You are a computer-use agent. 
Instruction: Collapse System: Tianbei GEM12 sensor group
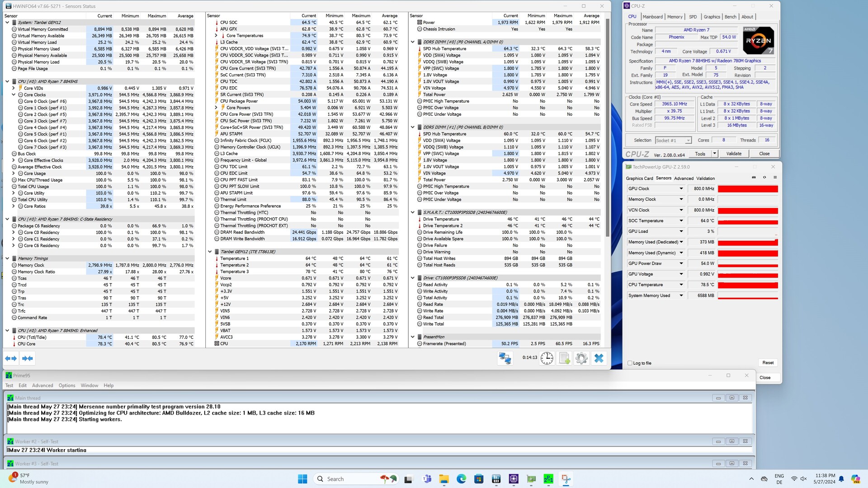click(x=7, y=22)
